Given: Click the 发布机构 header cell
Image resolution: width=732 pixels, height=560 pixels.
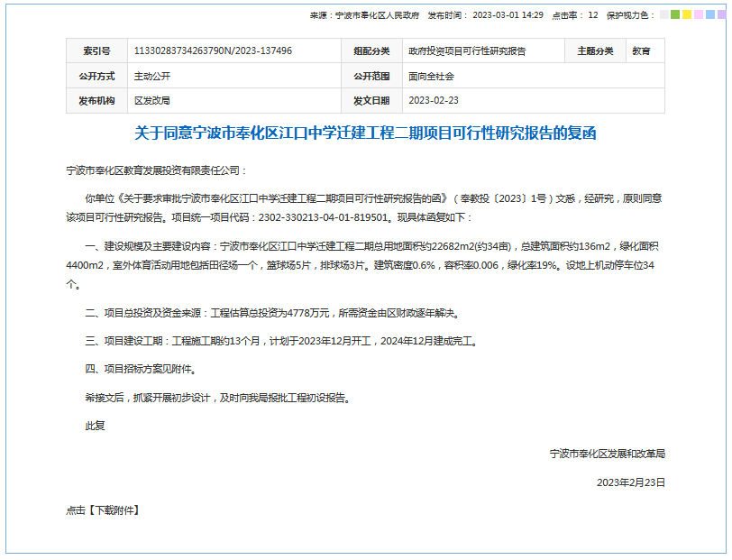Looking at the screenshot, I should point(96,100).
